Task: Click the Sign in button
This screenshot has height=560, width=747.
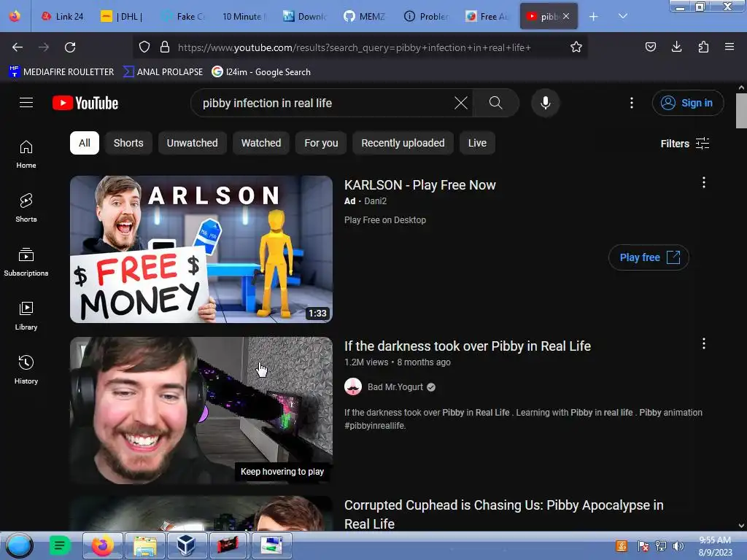Action: coord(687,103)
